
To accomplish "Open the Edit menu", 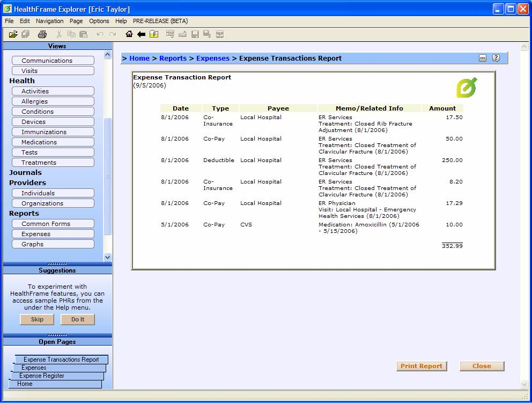I will [25, 21].
